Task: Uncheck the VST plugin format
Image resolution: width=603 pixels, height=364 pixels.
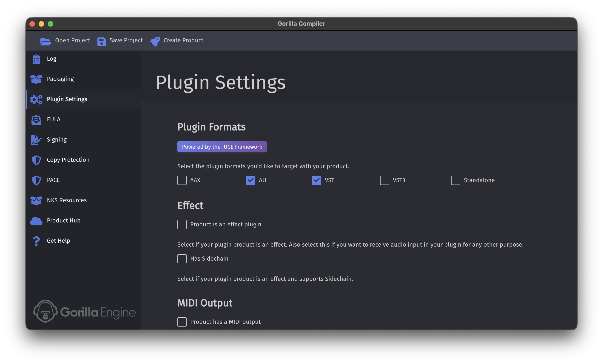Action: tap(316, 180)
